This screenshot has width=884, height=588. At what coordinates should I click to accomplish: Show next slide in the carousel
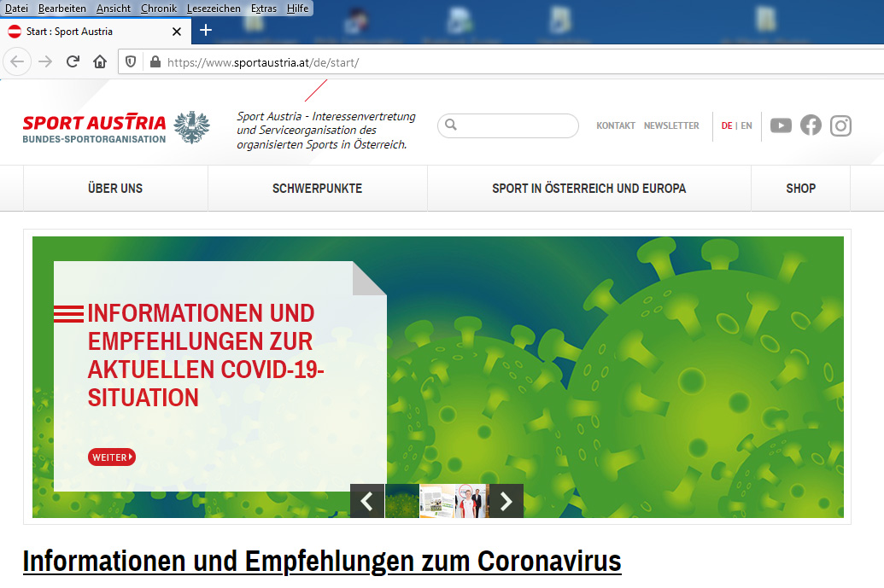[x=506, y=501]
